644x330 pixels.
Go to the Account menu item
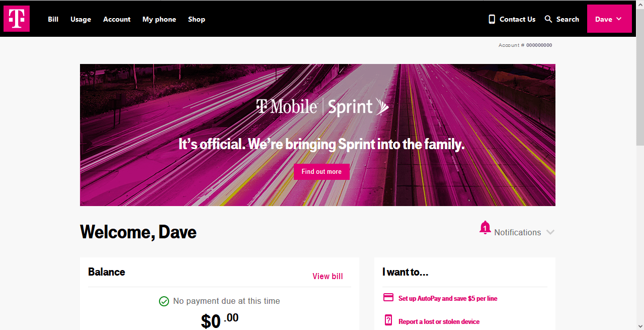pos(117,19)
